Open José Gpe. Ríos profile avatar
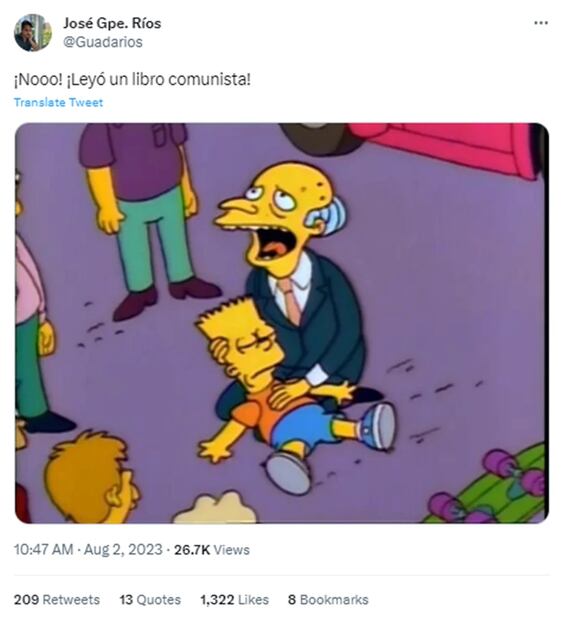The image size is (561, 620). click(33, 33)
